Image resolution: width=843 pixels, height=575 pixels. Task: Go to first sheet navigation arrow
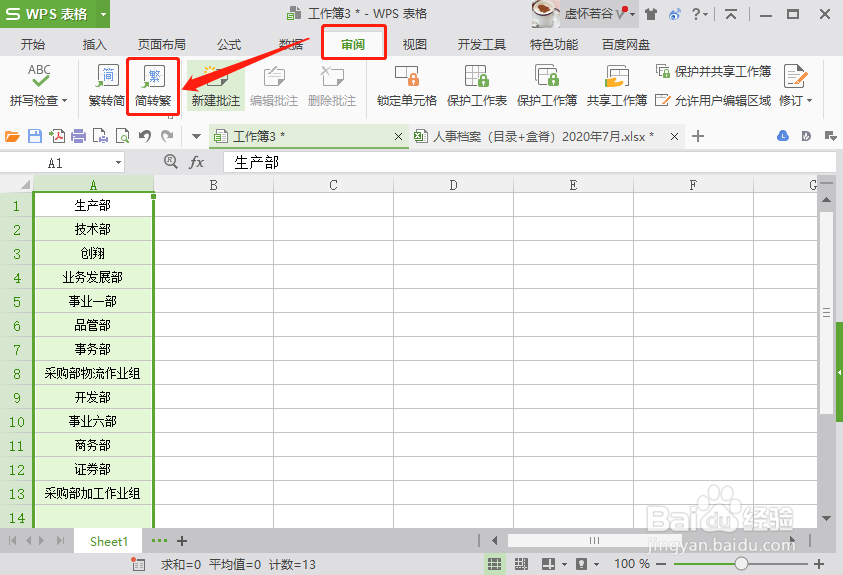12,541
